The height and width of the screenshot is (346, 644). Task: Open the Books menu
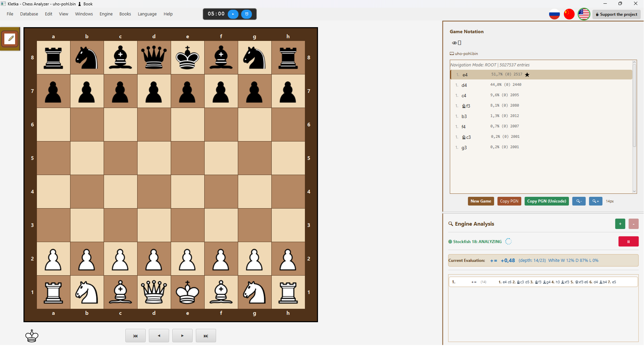point(125,14)
